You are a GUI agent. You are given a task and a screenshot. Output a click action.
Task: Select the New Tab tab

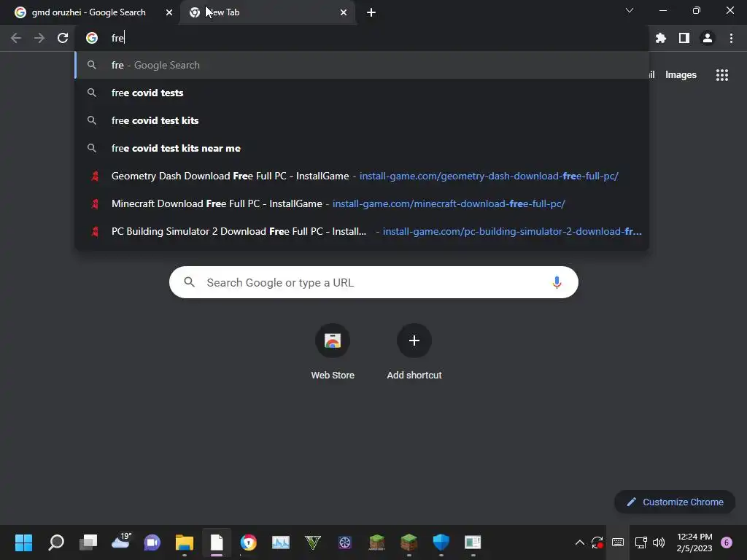click(267, 12)
